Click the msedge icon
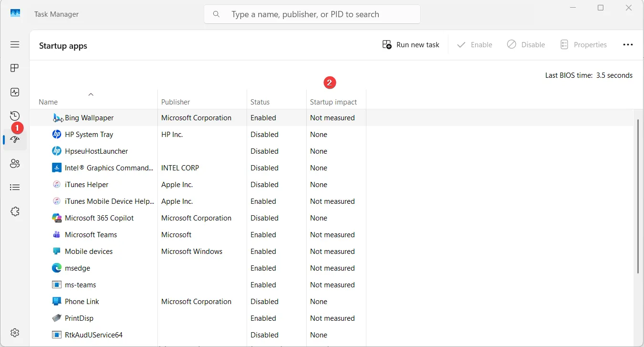This screenshot has width=644, height=347. (x=57, y=268)
